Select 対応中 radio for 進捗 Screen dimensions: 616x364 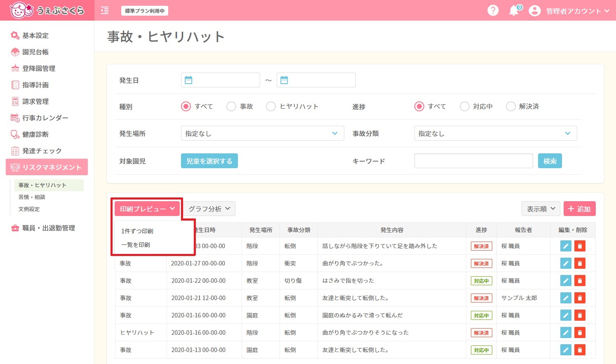tap(465, 106)
